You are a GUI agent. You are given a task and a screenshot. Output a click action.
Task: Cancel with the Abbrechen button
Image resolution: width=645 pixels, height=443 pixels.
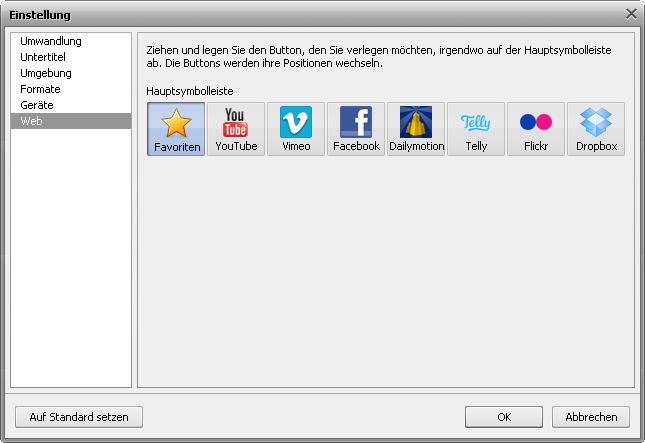coord(591,417)
